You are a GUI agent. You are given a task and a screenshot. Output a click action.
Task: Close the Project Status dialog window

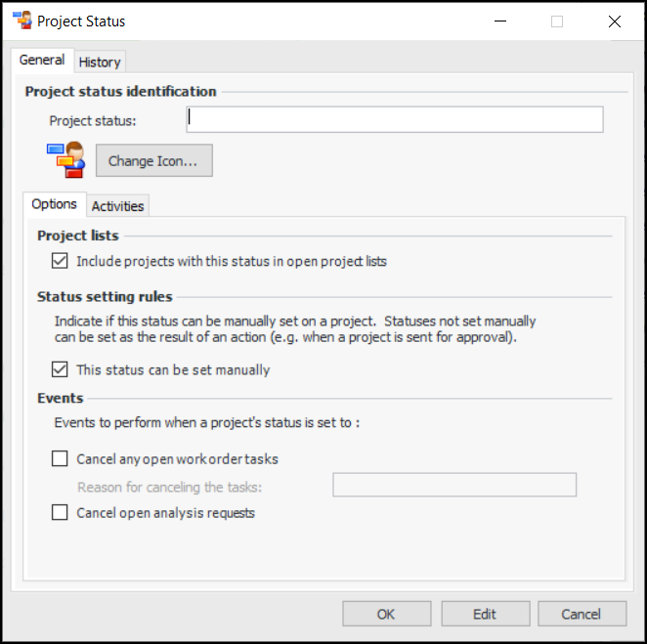point(614,21)
